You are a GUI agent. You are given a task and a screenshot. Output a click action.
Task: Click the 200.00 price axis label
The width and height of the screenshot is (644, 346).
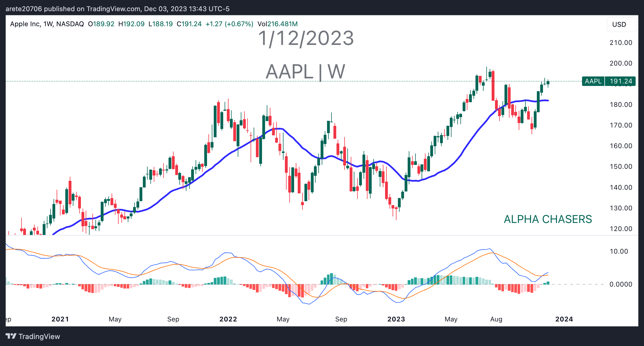coord(621,63)
